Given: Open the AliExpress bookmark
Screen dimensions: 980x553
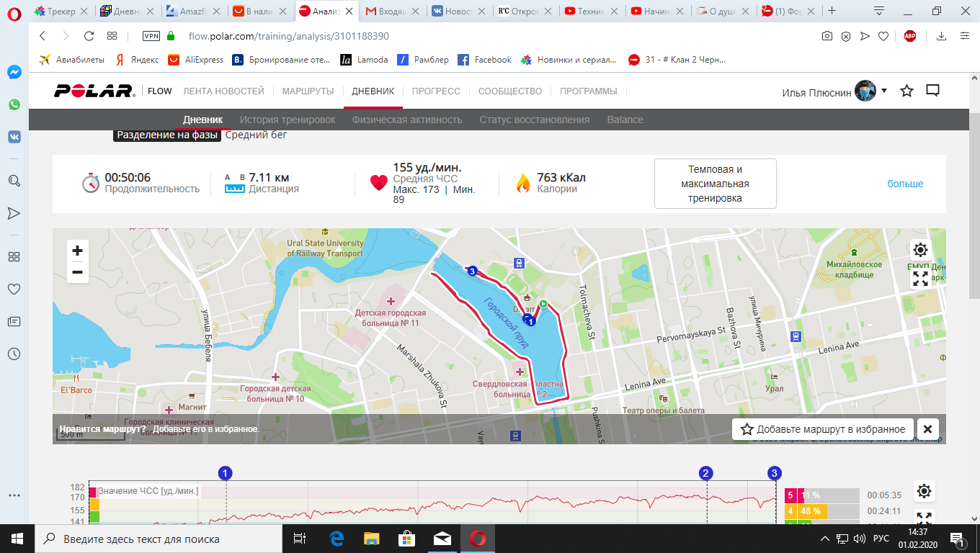Looking at the screenshot, I should click(x=195, y=60).
